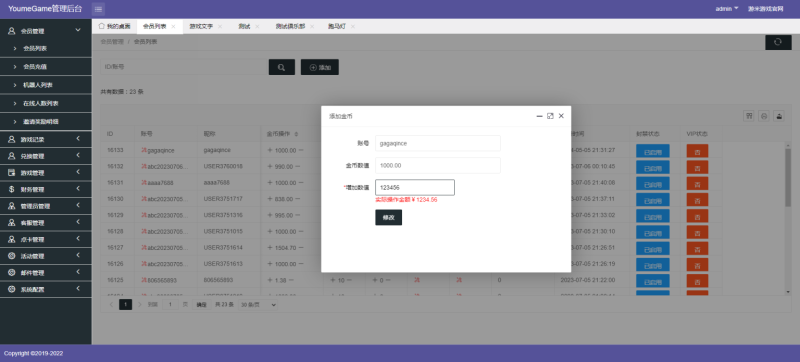Click minus icon for gold in row 16132
The width and height of the screenshot is (800, 362).
click(297, 167)
